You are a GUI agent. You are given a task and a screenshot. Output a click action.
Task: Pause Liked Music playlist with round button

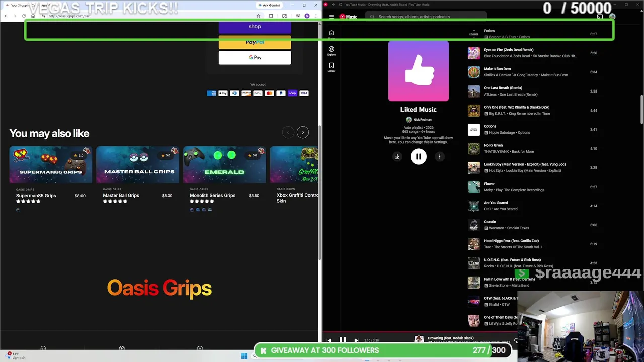418,157
